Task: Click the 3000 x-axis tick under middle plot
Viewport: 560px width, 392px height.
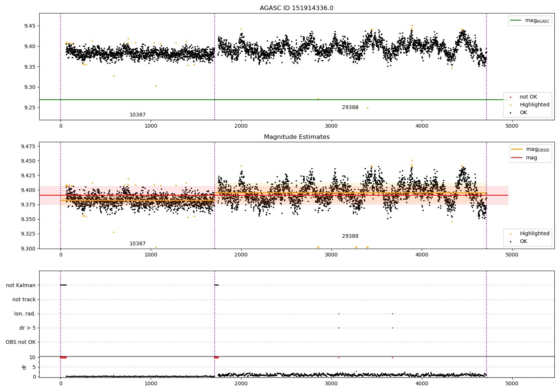Action: point(332,255)
